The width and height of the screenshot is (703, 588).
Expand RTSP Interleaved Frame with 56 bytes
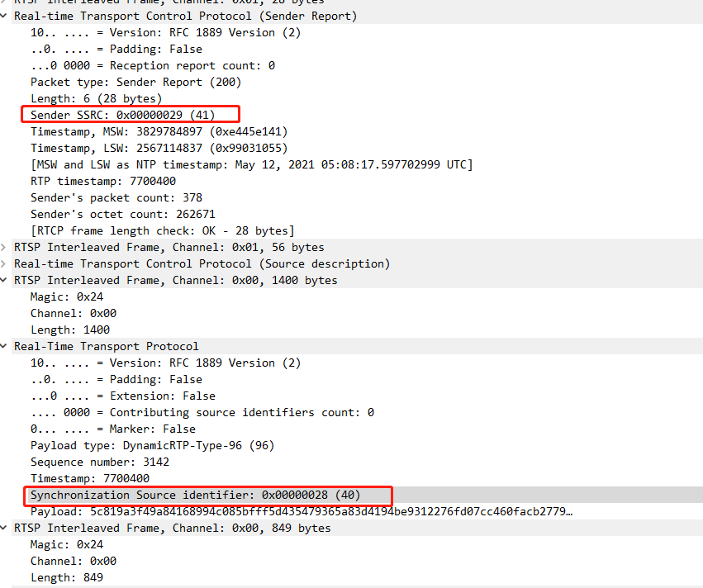coord(5,247)
